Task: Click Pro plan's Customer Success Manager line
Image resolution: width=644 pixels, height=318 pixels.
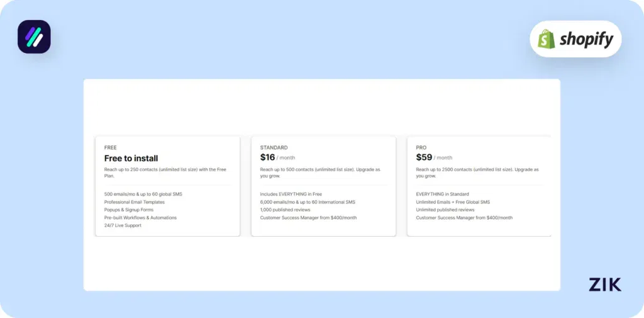Action: (x=465, y=218)
